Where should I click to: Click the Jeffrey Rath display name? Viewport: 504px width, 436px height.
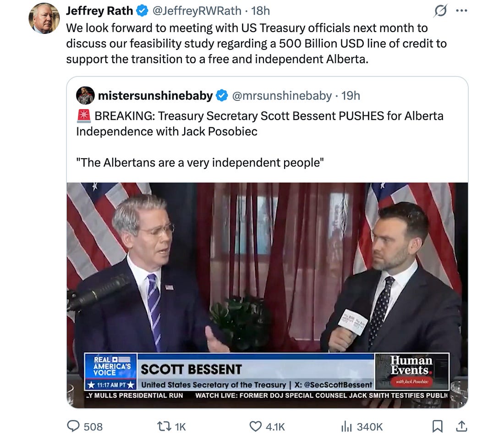tap(99, 11)
